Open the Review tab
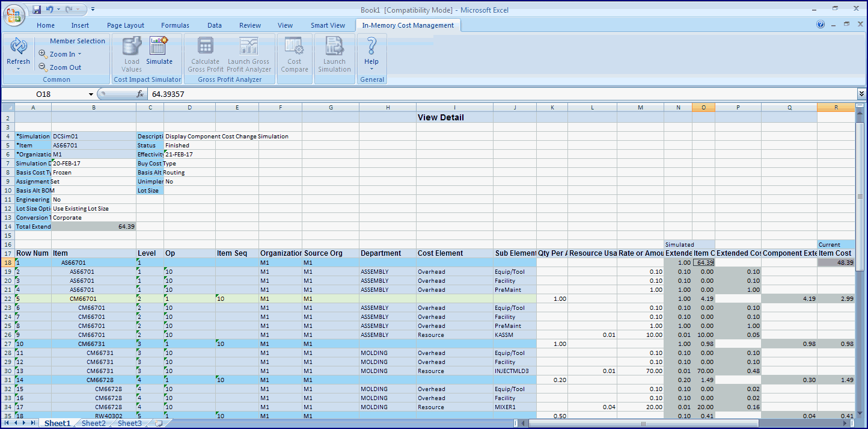Screen dimensions: 868x429 [x=250, y=25]
